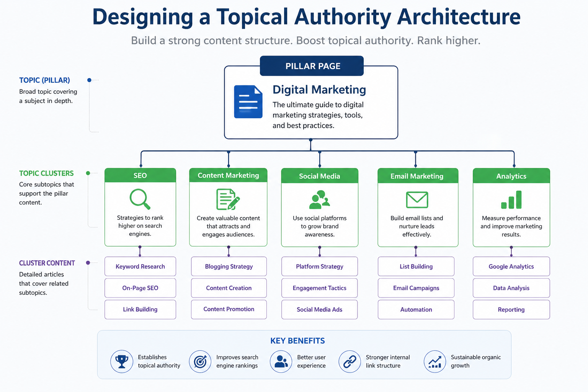
Task: Click the 'Sustainable organic growth' text
Action: click(x=476, y=361)
